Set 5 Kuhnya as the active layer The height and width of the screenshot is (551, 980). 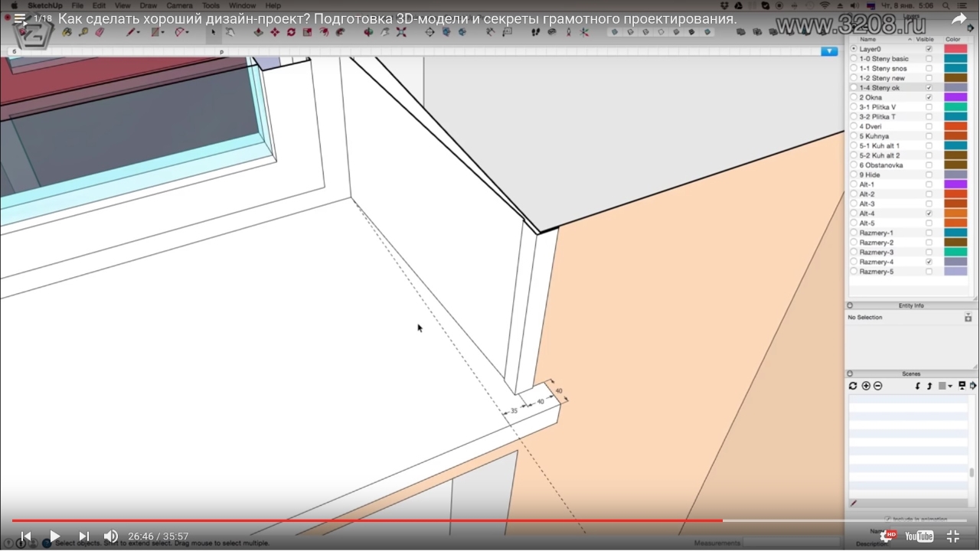click(x=854, y=136)
